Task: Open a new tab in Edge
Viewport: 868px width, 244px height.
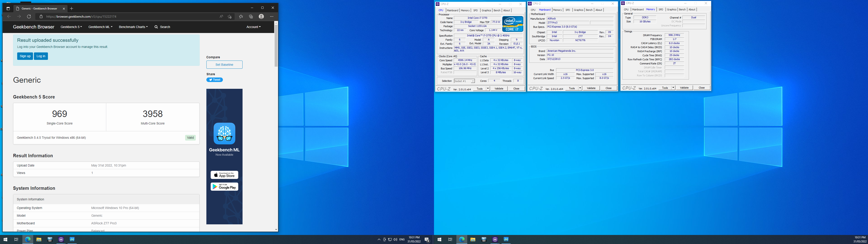Action: 71,8
